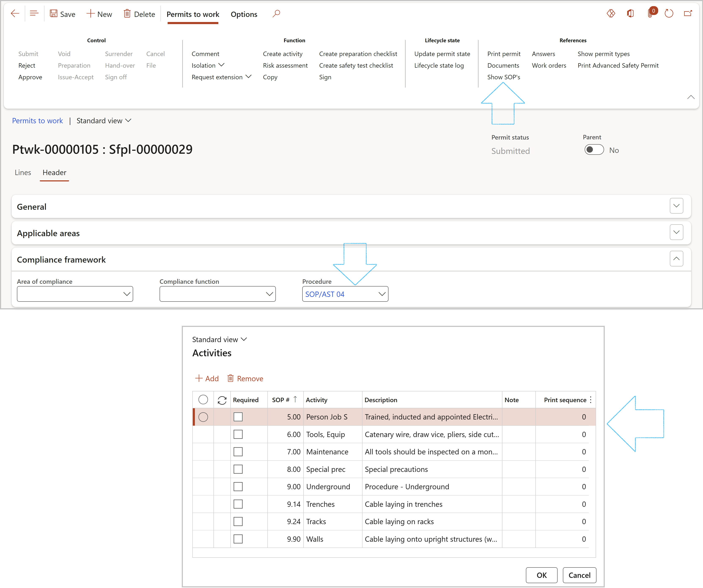Click Create activity
The height and width of the screenshot is (588, 703).
283,54
